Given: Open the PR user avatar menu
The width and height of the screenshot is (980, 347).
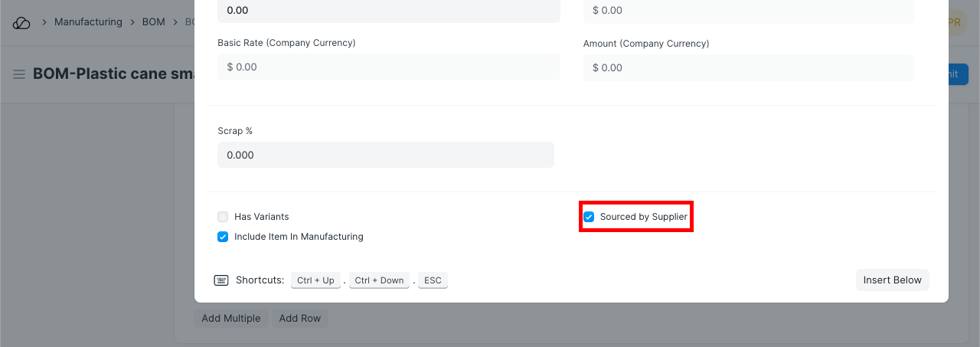Looking at the screenshot, I should point(953,23).
